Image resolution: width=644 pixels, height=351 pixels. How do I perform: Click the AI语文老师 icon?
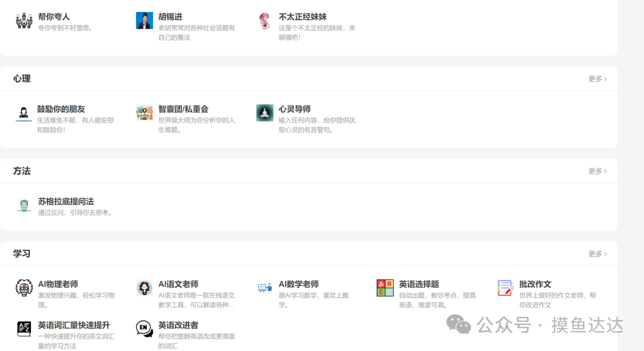click(144, 288)
